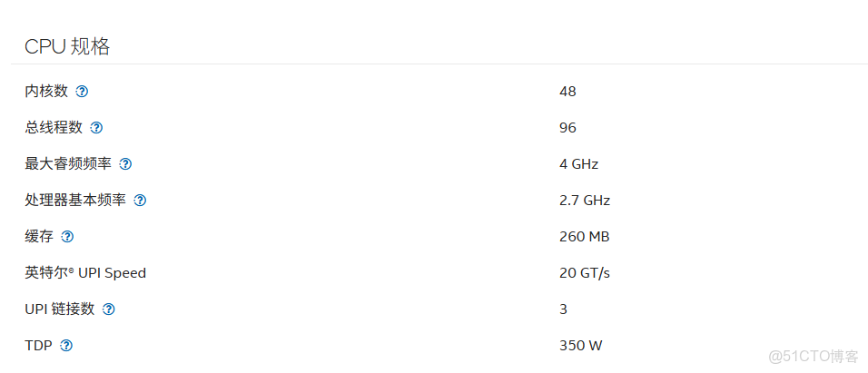Click the CPU 规格 section heading

(67, 47)
